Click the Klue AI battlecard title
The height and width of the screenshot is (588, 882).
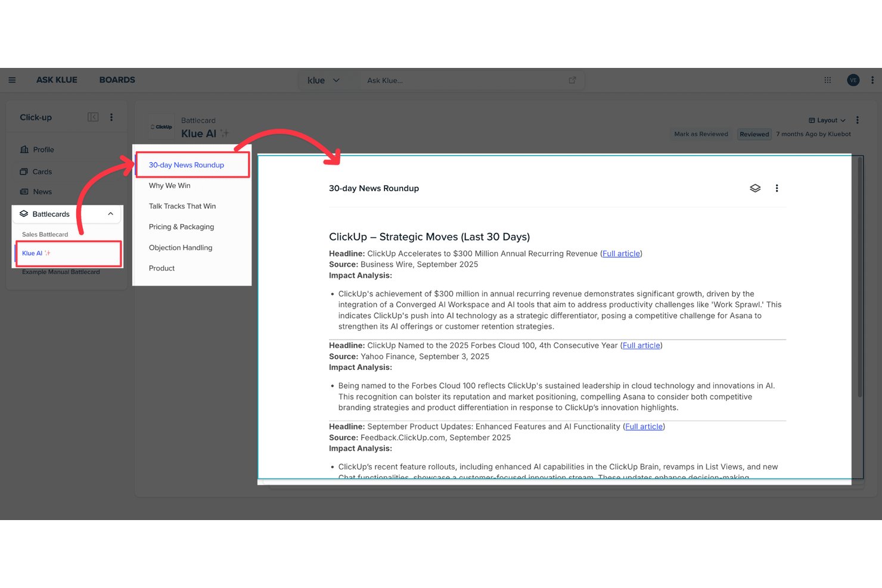(198, 133)
